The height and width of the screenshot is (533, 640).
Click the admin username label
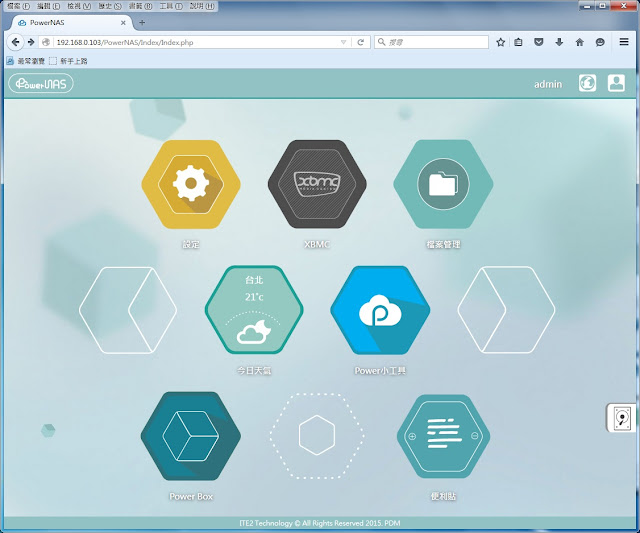(548, 84)
